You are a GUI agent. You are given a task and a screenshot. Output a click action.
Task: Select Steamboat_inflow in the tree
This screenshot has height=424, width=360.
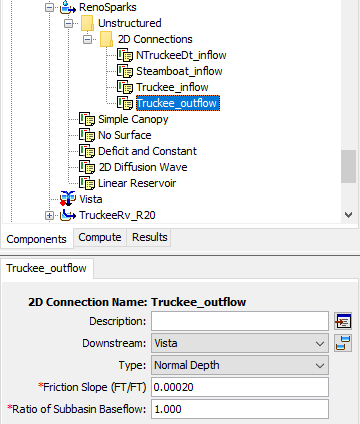179,71
